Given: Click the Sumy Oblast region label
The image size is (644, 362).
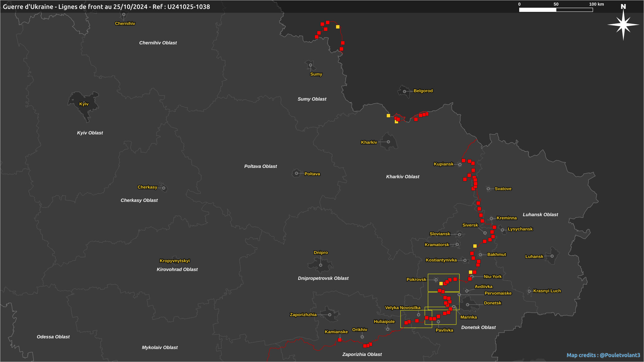Looking at the screenshot, I should (x=312, y=99).
